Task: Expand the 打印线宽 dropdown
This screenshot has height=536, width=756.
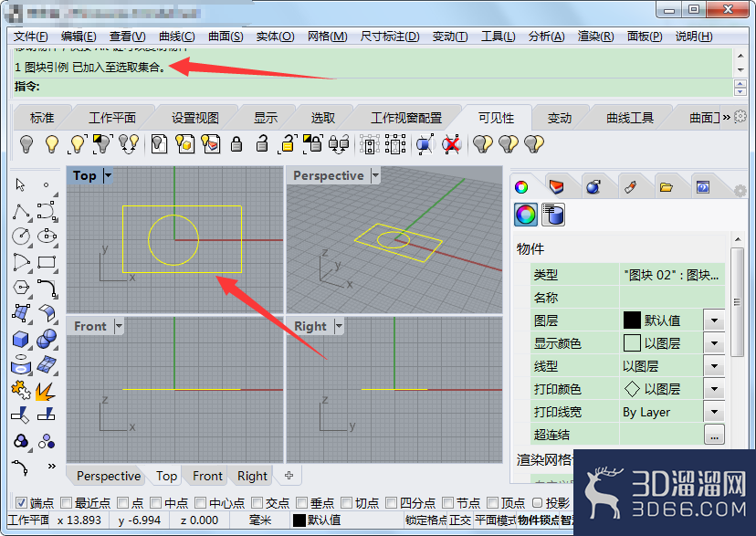Action: [x=714, y=412]
